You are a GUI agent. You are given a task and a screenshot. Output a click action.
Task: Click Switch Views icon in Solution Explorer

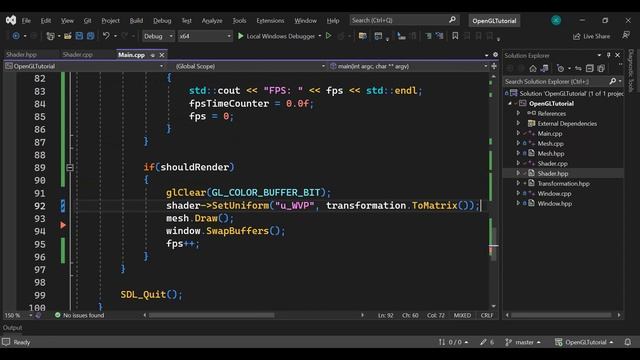pyautogui.click(x=545, y=69)
